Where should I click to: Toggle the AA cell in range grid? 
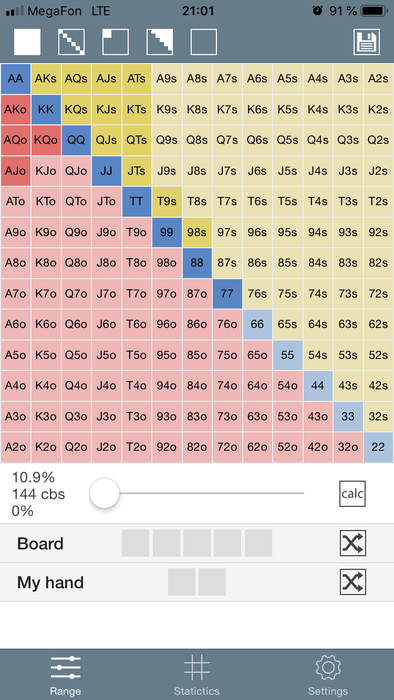pos(16,79)
